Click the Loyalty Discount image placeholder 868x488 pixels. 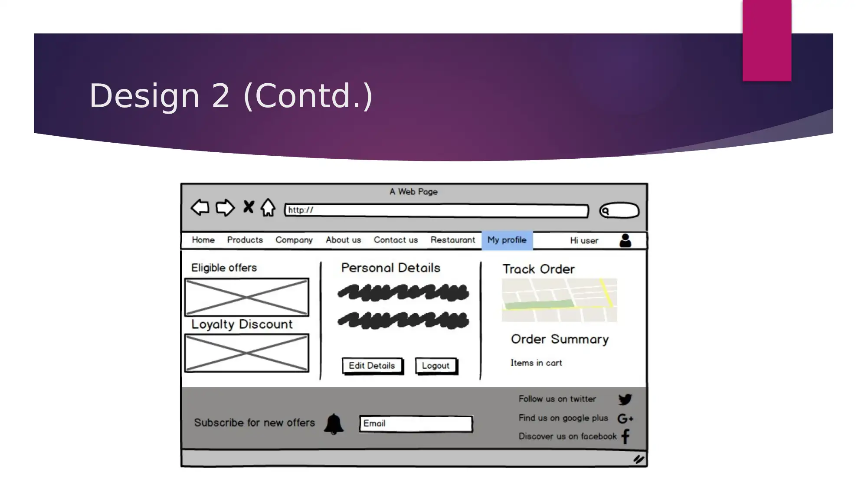[x=247, y=354]
